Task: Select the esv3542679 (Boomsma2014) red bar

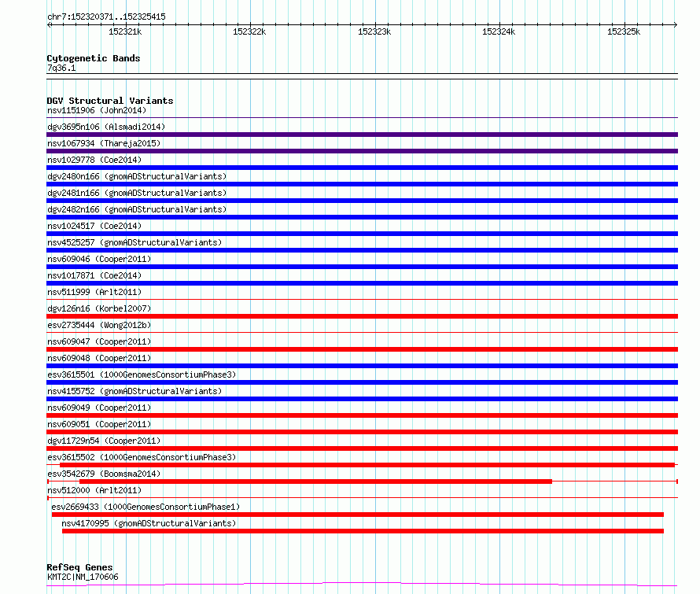Action: [x=315, y=481]
